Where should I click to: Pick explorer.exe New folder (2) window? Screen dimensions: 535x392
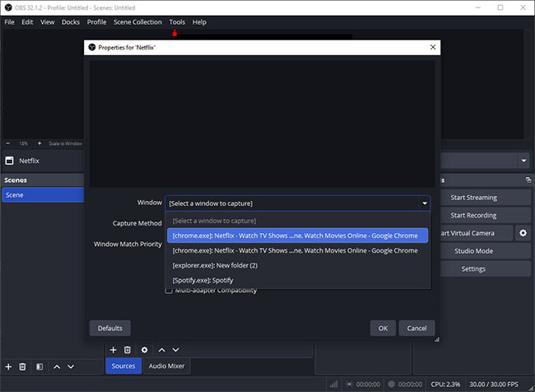tap(297, 265)
